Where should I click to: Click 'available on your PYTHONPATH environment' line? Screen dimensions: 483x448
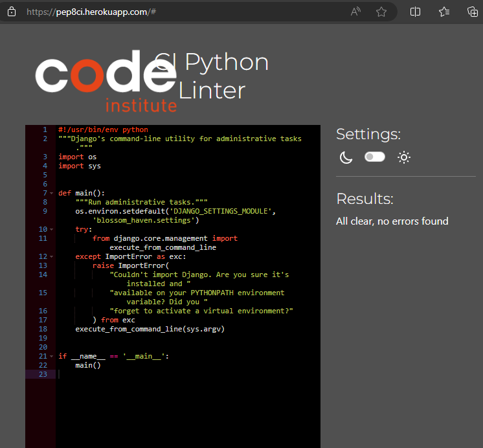click(197, 293)
